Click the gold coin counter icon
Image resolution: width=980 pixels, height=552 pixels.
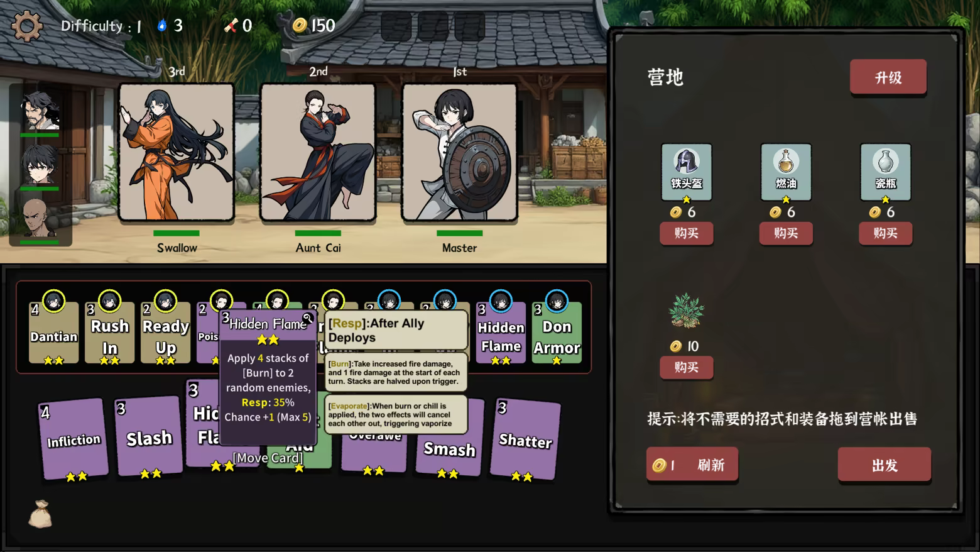click(x=300, y=25)
